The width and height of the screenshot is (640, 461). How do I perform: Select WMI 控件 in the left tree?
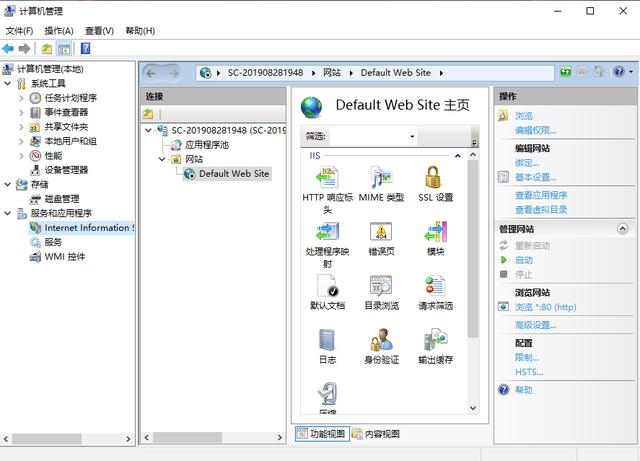[64, 257]
